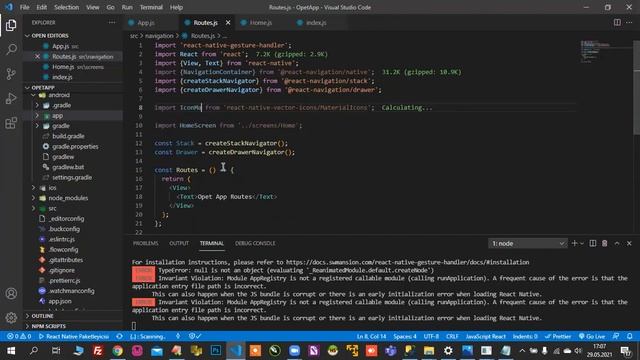The width and height of the screenshot is (640, 360).
Task: Switch to the App.js editor tab
Action: (145, 22)
